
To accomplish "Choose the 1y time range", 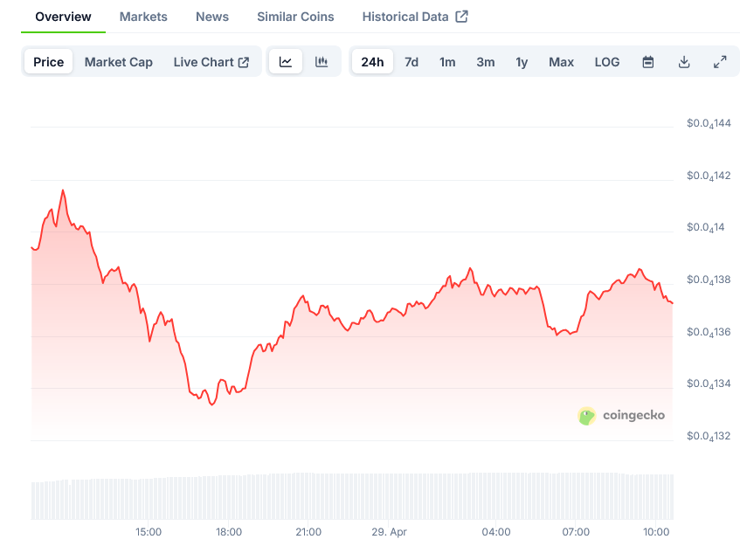I will click(522, 62).
